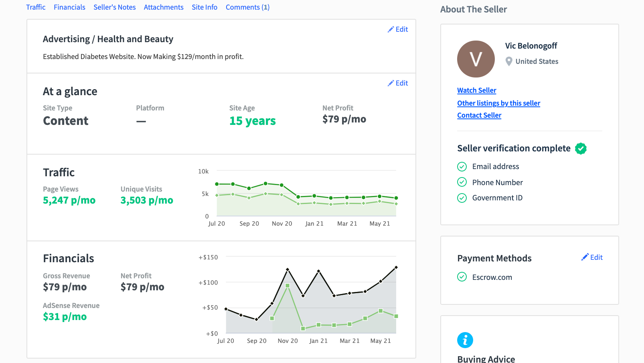Screen dimensions: 644x363
Task: Select the Nov 20 peak on the Financials chart
Action: click(288, 269)
